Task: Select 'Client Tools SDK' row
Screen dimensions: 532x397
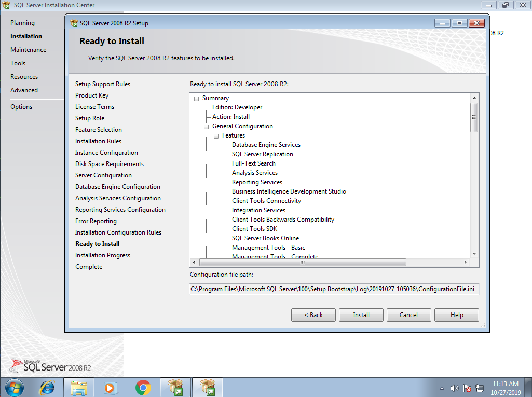Action: (254, 229)
